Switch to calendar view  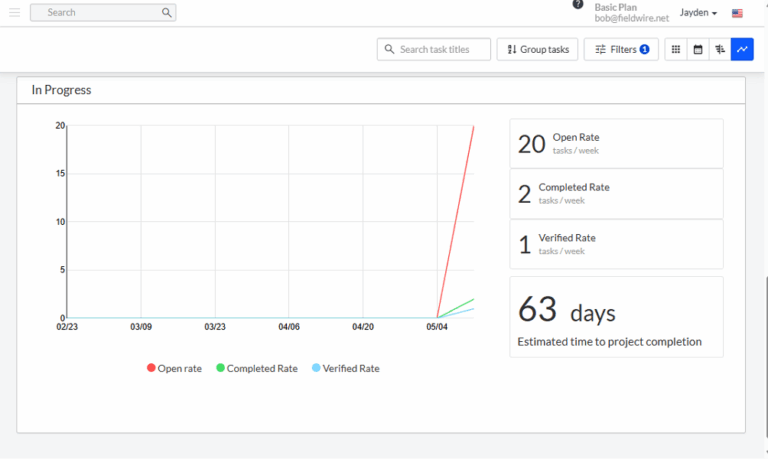[x=698, y=49]
